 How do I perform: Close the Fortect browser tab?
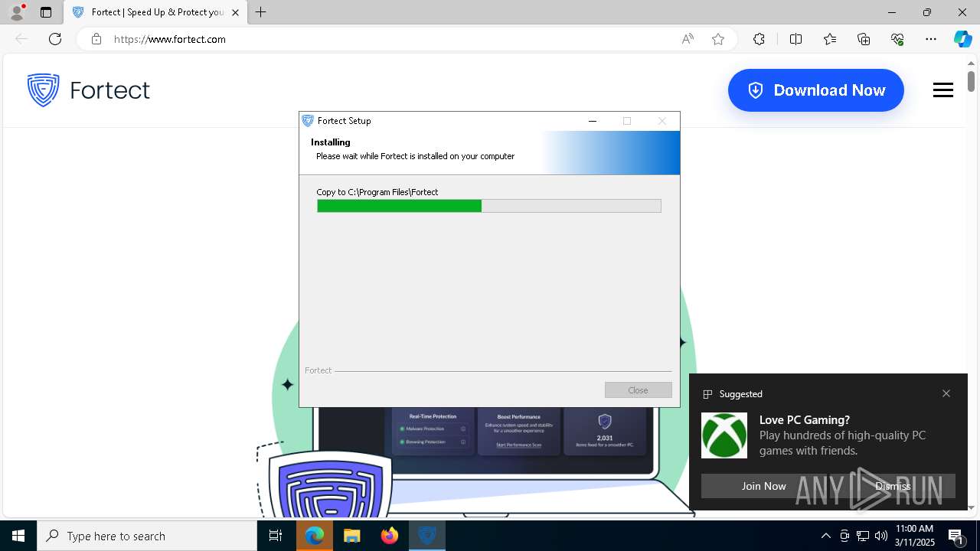(236, 12)
